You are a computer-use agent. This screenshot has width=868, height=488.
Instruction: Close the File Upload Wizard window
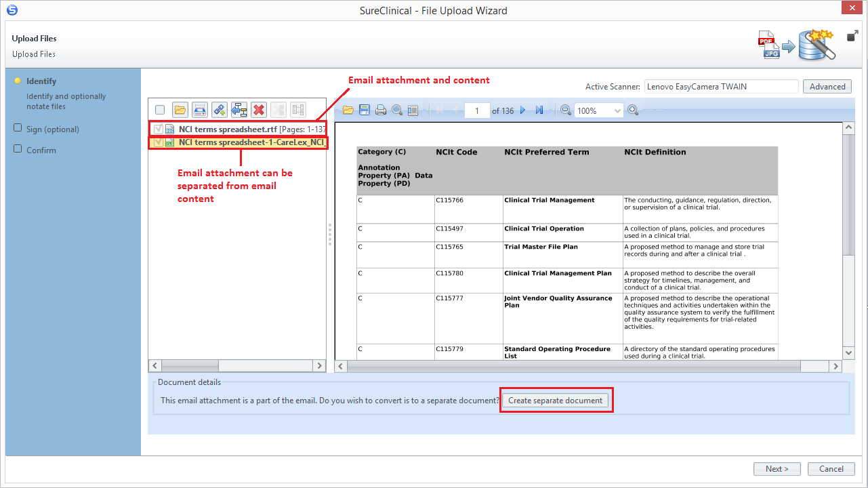pos(852,9)
